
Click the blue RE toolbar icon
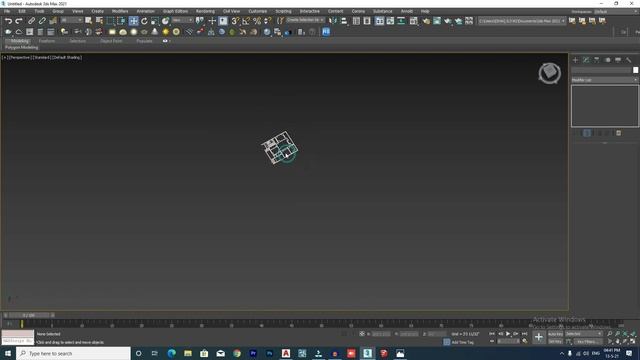[326, 32]
